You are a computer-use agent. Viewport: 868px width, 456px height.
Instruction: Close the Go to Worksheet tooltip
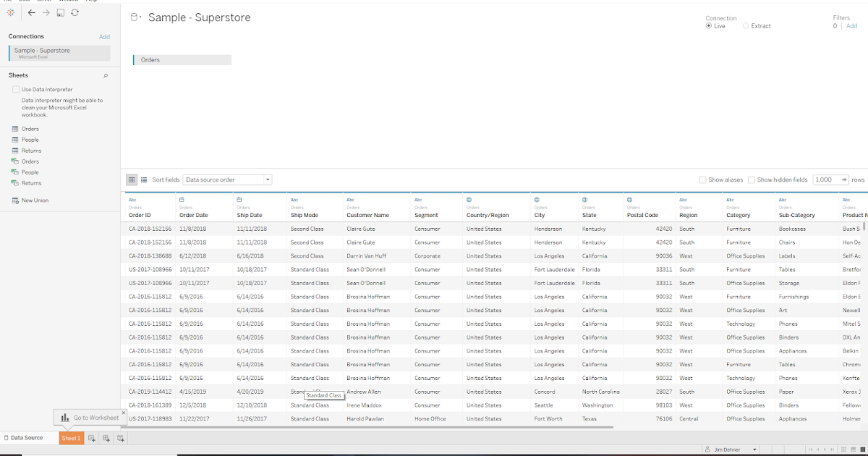124,413
